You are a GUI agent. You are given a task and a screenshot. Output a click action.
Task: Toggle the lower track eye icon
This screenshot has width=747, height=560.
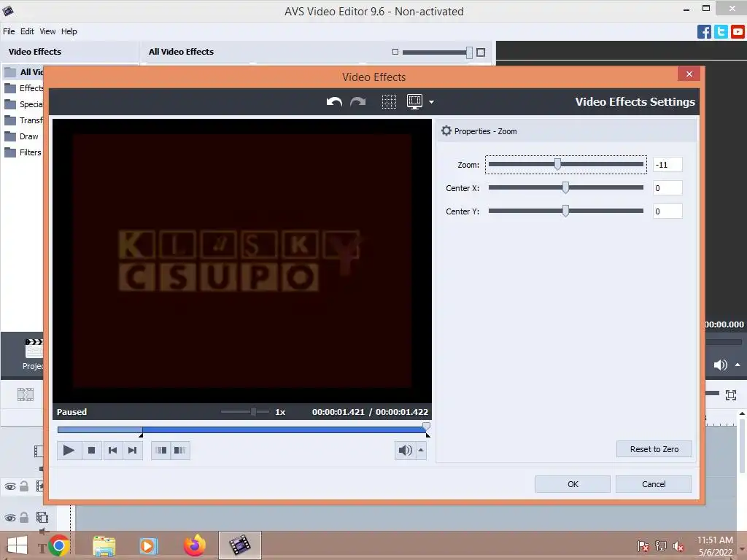coord(10,518)
